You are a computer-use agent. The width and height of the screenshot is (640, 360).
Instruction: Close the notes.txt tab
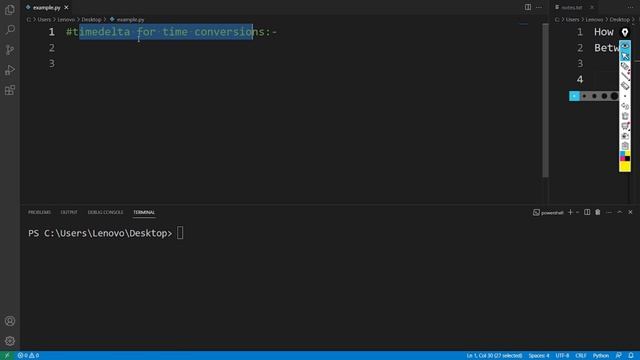[x=592, y=7]
